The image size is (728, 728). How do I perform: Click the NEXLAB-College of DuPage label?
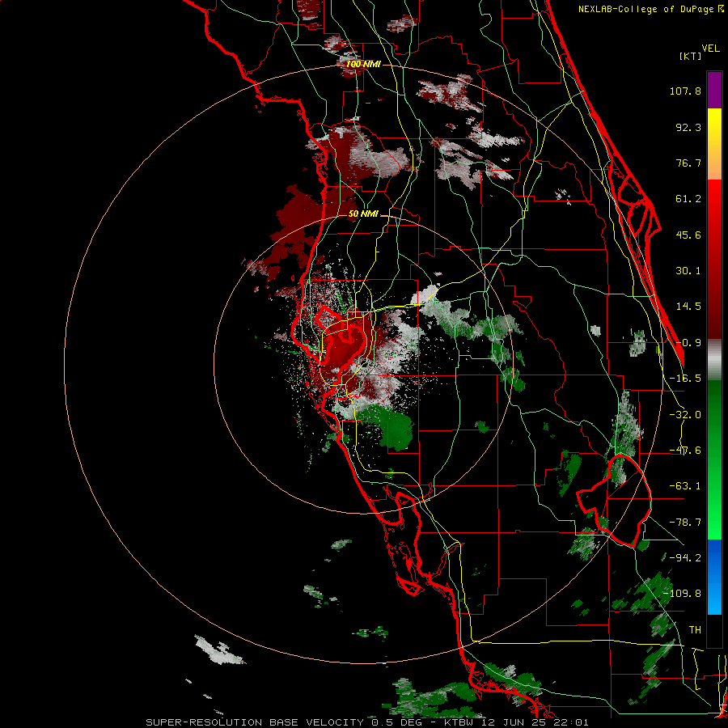pos(650,9)
